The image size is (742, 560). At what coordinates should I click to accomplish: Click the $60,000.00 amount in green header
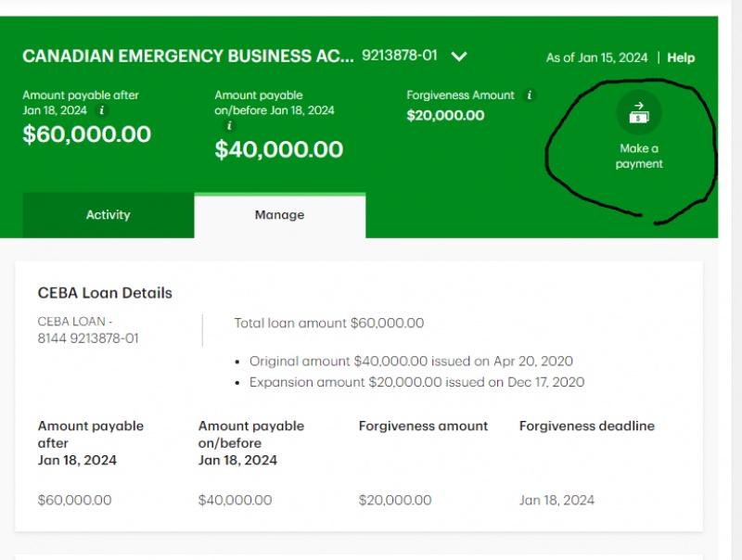tap(86, 134)
